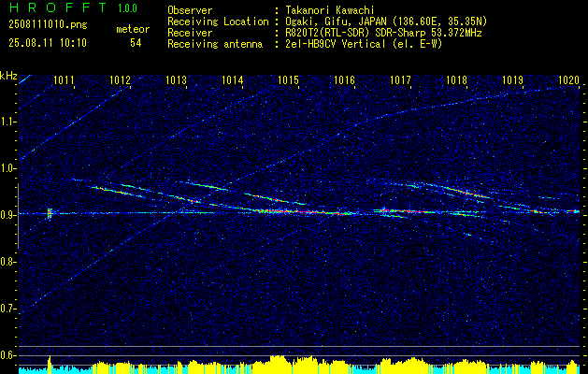Viewport: 588px width, 374px height.
Task: Click the 1020 time axis marker
Action: pos(569,79)
